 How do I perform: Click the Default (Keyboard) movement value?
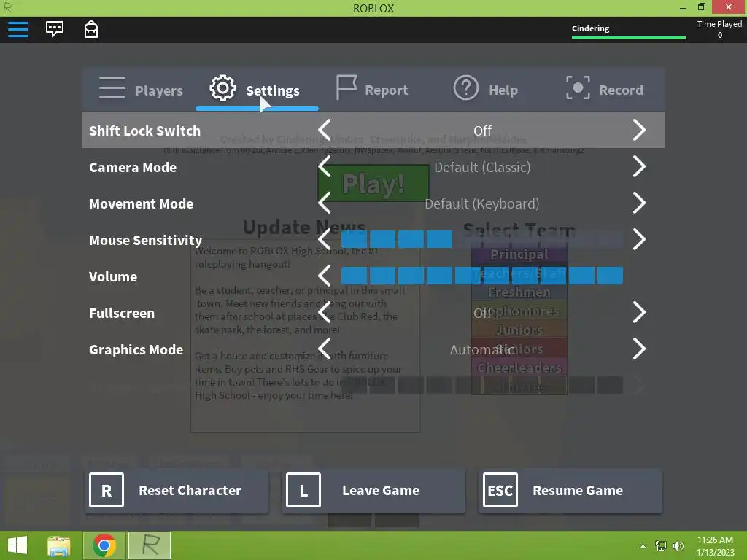482,204
